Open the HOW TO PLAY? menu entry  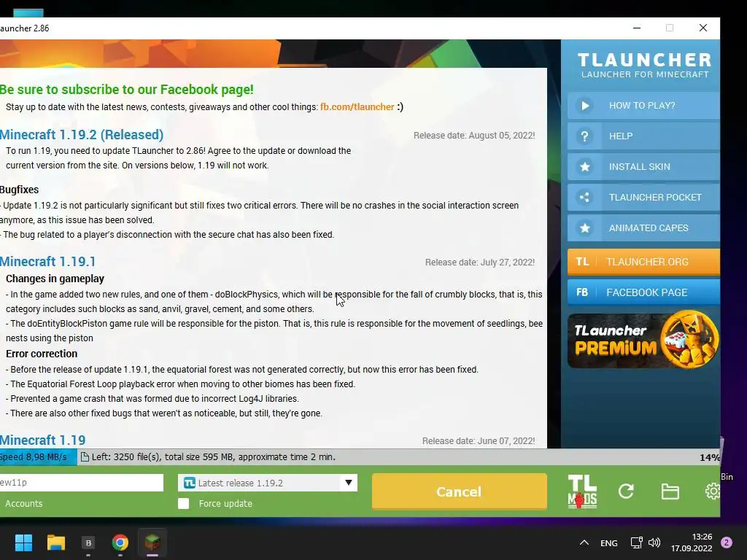[643, 105]
